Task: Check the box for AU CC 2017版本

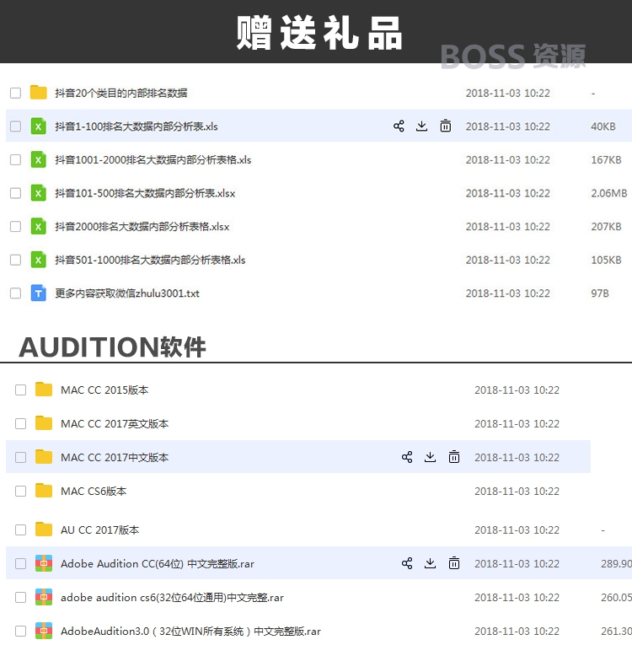Action: (20, 530)
